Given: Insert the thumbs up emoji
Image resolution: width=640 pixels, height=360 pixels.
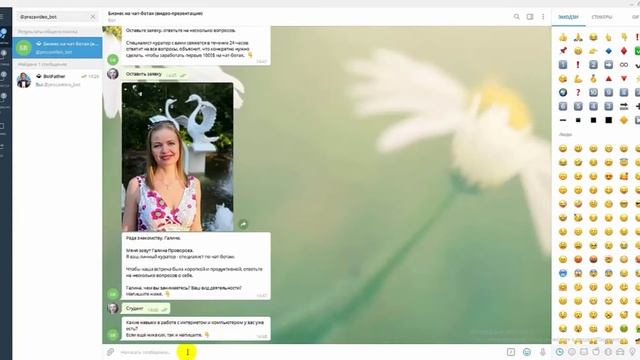Looking at the screenshot, I should click(x=563, y=37).
